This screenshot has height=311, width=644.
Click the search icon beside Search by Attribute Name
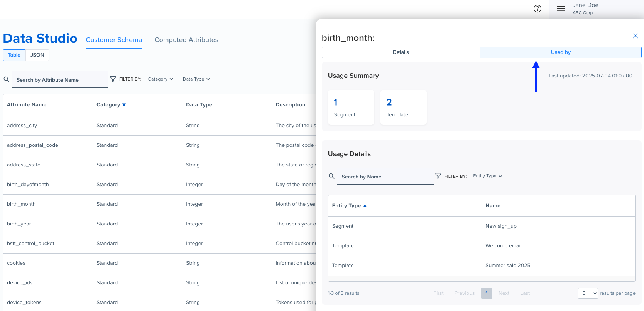[x=7, y=79]
